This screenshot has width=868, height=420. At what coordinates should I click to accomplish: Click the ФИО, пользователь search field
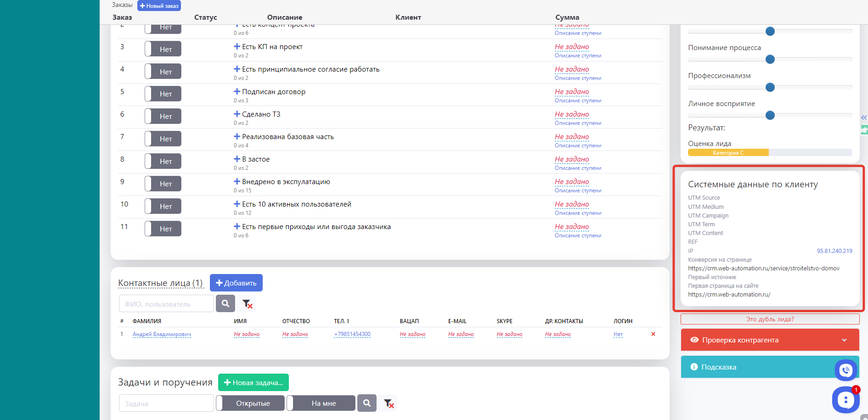166,304
